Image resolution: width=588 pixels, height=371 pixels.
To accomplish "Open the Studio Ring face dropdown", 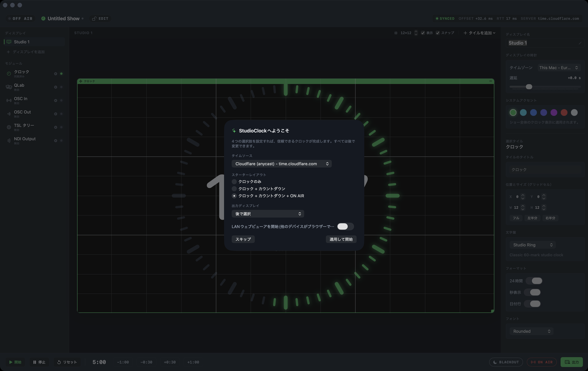I will click(x=532, y=245).
